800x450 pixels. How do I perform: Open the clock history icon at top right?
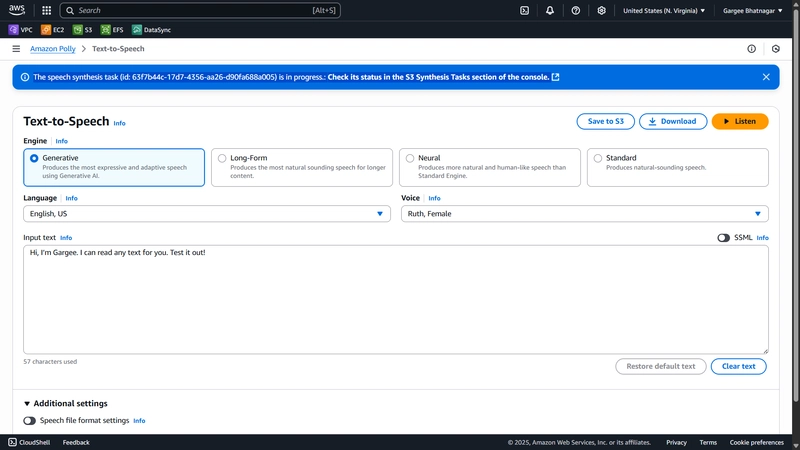coord(776,48)
